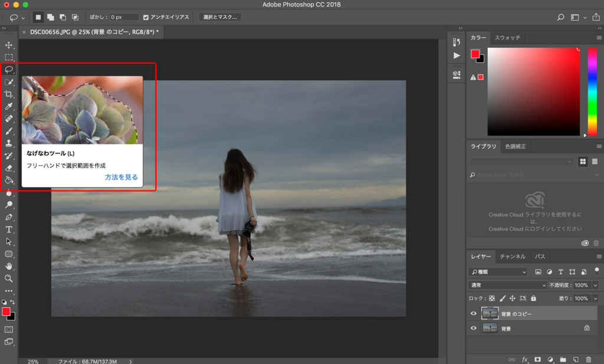Hide the 背景 のコピー layer
Screen dimensions: 604x364
point(473,314)
